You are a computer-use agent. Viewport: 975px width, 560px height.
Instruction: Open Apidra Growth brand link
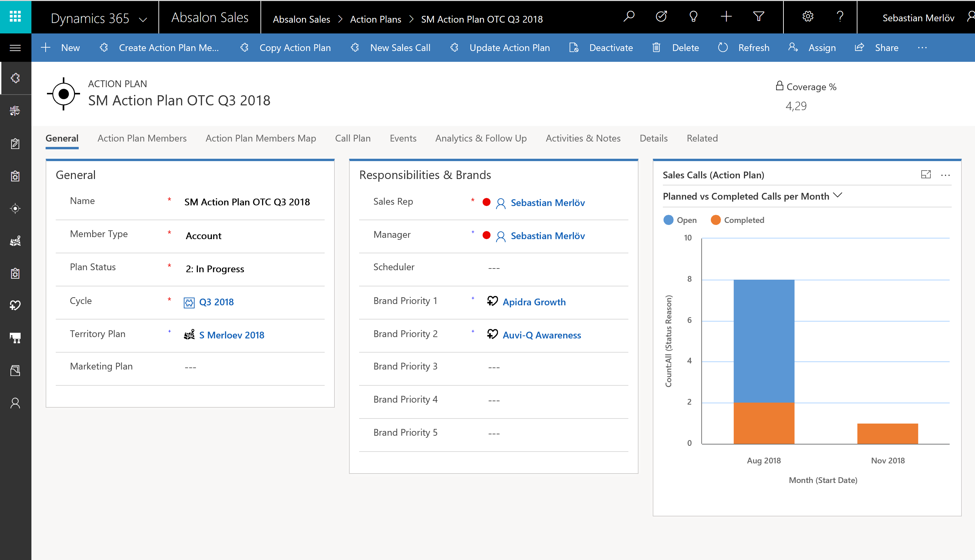click(534, 302)
